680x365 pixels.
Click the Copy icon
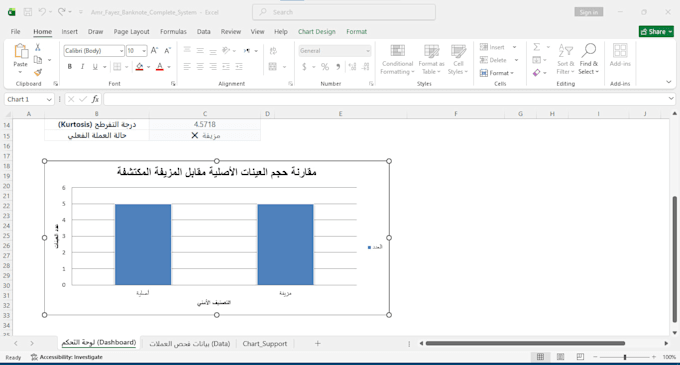[38, 60]
